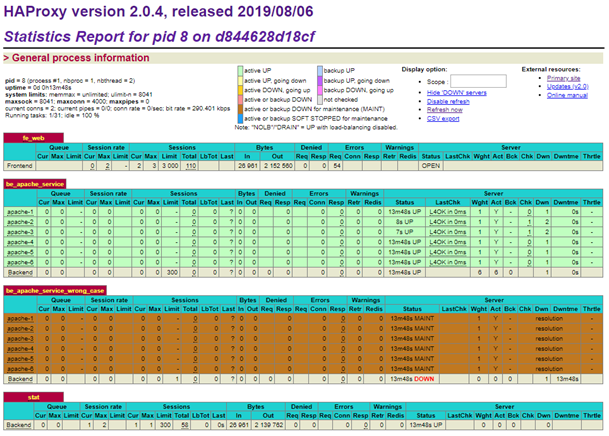
Task: Click the OPEN status in fe_web
Action: click(x=431, y=166)
